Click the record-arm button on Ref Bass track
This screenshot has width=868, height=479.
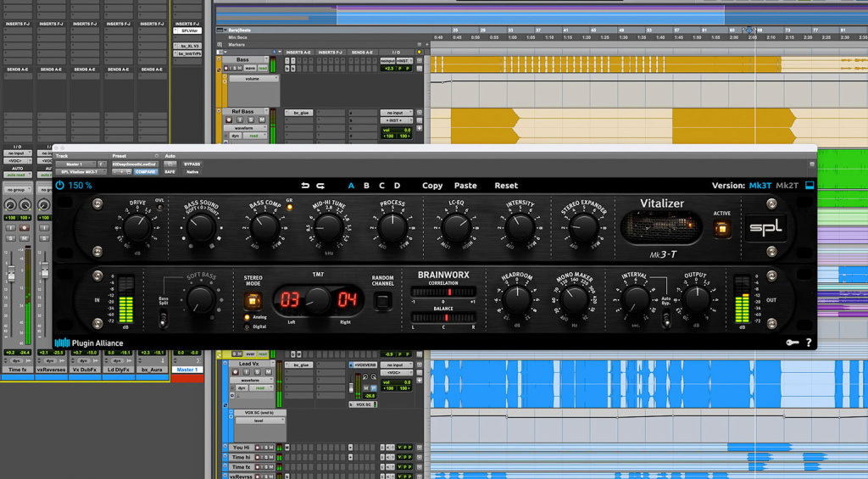[x=229, y=120]
